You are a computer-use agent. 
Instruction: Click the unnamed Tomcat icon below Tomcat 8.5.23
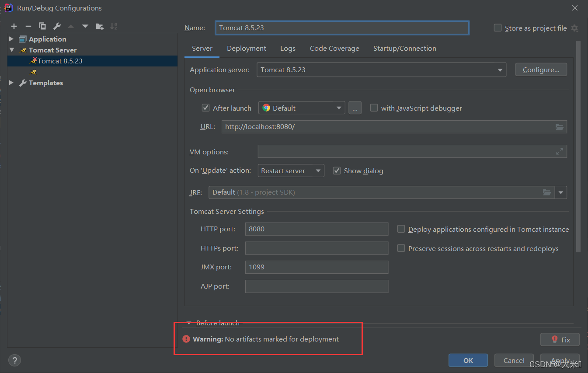(33, 72)
